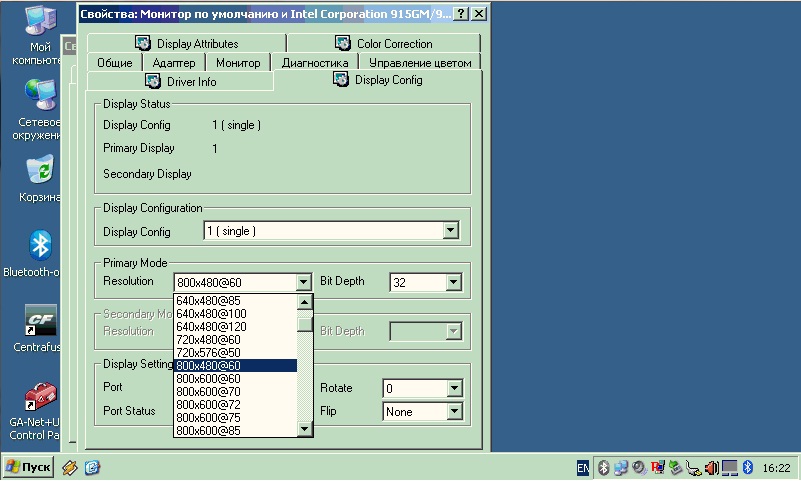Open the Корзина recycle bin icon
Image resolution: width=801 pixels, height=481 pixels.
coord(39,170)
